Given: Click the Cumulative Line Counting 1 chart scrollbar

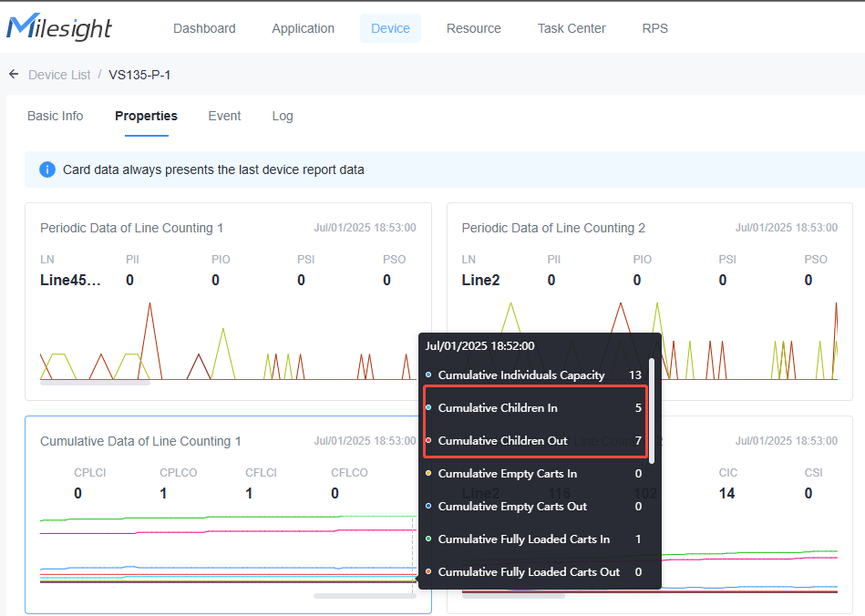Looking at the screenshot, I should point(365,596).
